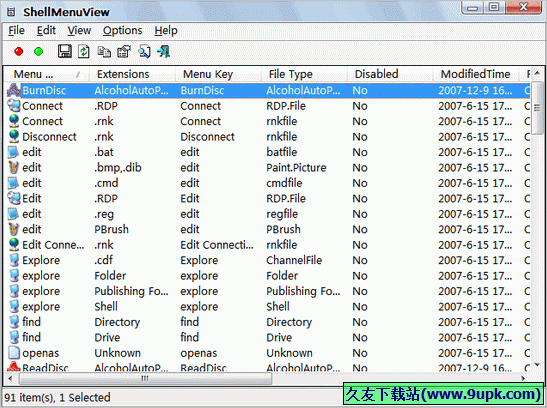Sort by the Menu Key column header
This screenshot has height=408, width=547.
[218, 74]
